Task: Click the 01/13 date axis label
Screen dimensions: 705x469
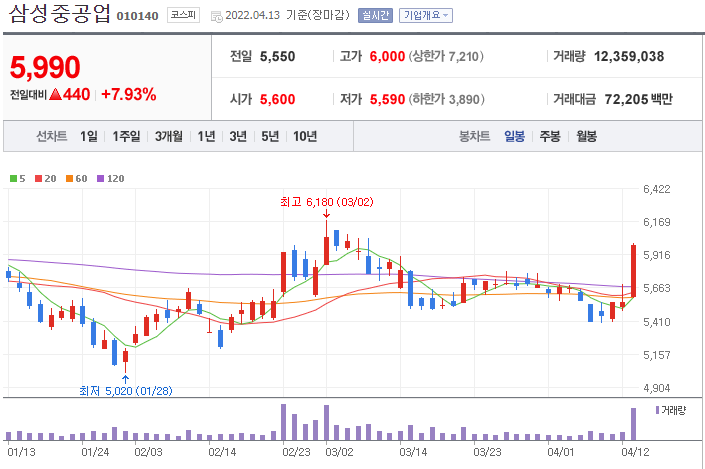Action: [22, 452]
